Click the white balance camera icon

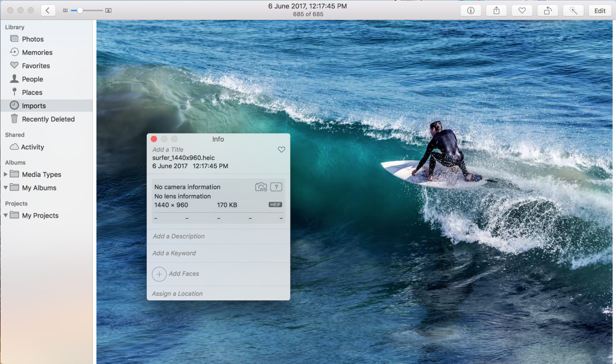[261, 187]
